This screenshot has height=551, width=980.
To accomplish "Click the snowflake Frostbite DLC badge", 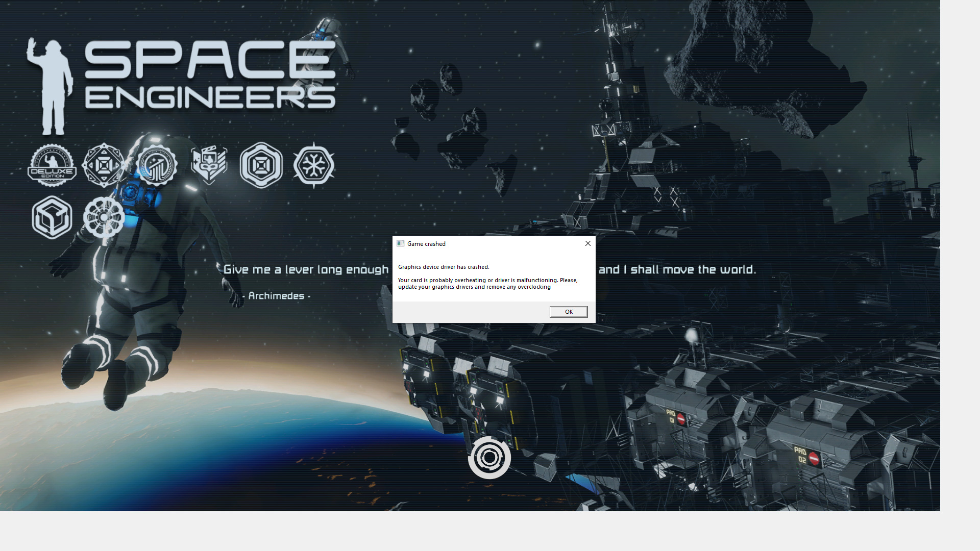I will click(314, 165).
